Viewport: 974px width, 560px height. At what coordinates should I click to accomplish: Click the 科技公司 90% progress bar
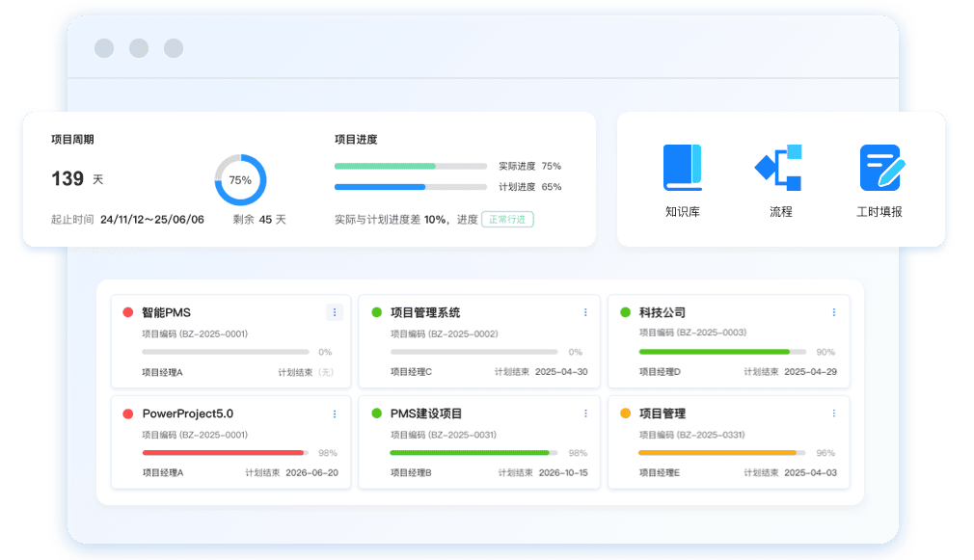point(722,352)
